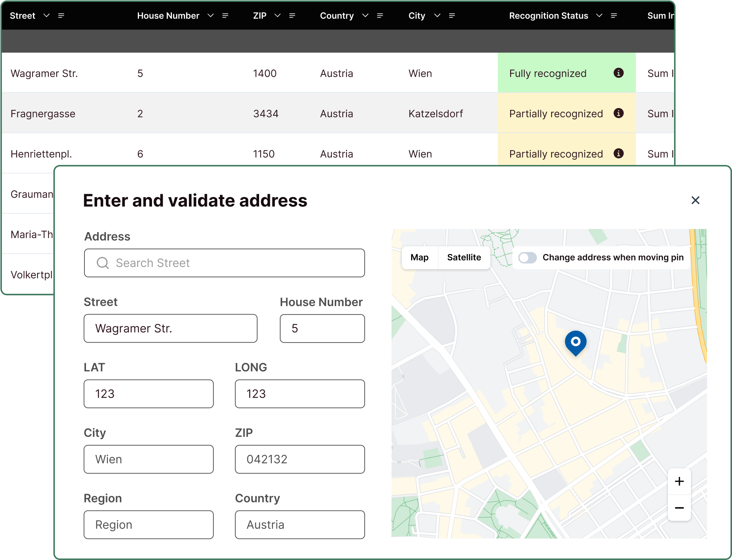The image size is (732, 560).
Task: Expand ZIP column sort chevron
Action: [278, 16]
